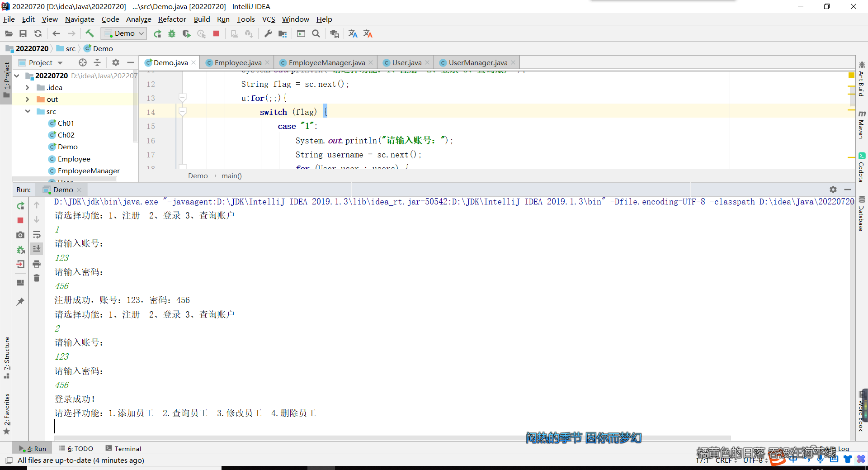Open the Ant Build side panel
The height and width of the screenshot is (470, 868).
[x=862, y=79]
